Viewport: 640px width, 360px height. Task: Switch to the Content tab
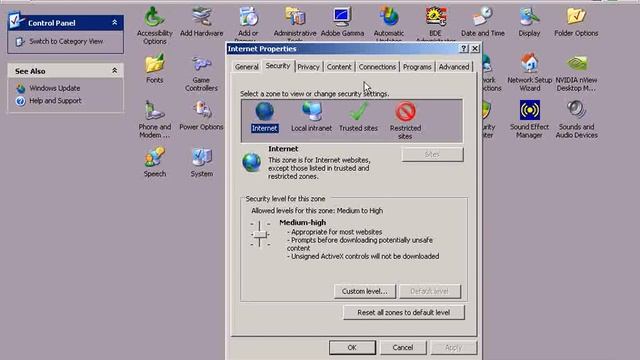point(339,67)
